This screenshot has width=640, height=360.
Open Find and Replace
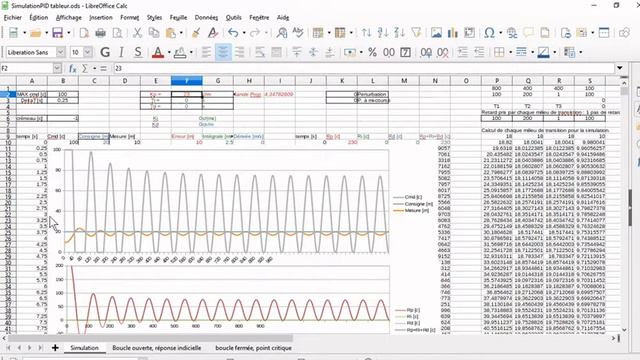[282, 33]
